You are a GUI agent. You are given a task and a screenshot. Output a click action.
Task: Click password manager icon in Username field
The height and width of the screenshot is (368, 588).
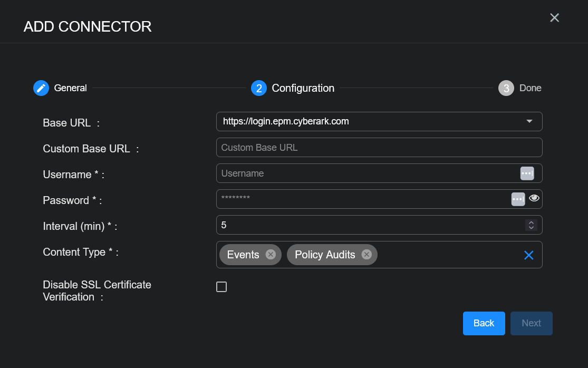pos(527,173)
